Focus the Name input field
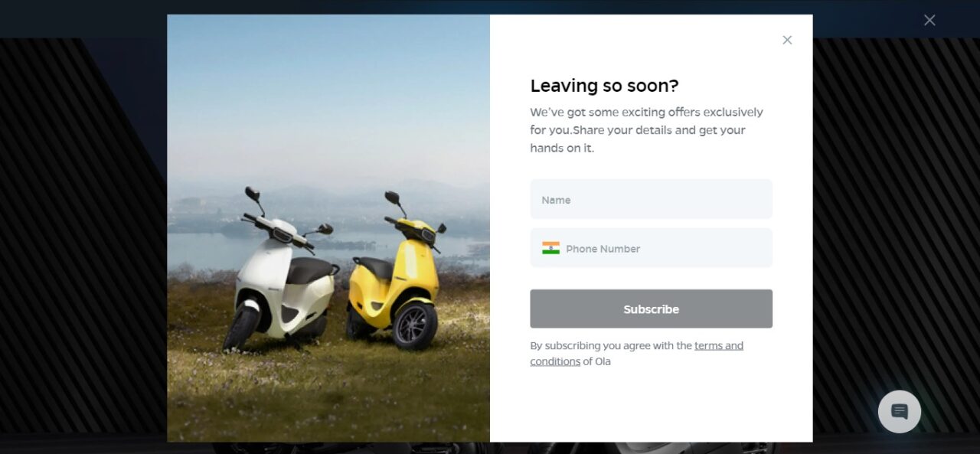Screen dimensions: 980x454 click(x=651, y=199)
